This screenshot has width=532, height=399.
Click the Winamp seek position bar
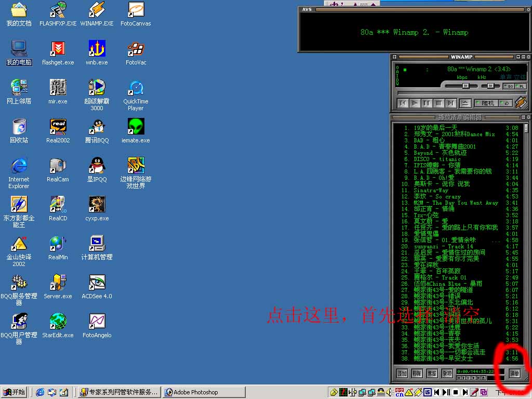[x=461, y=93]
